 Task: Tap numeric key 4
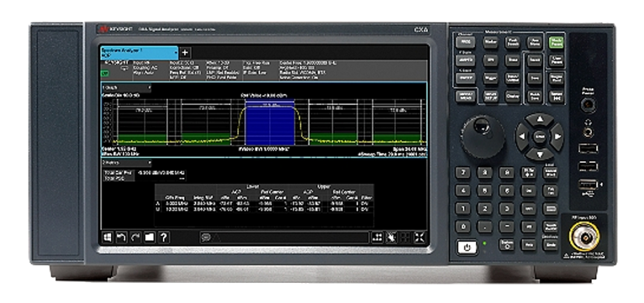pos(463,191)
